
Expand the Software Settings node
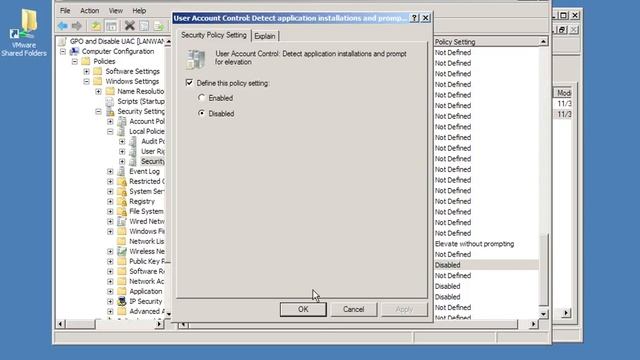(x=87, y=71)
